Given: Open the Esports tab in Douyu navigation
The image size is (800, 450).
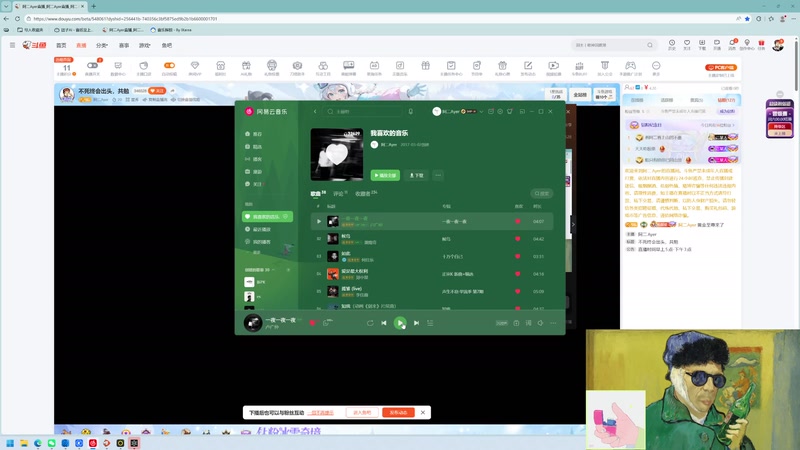Looking at the screenshot, I should (x=124, y=45).
